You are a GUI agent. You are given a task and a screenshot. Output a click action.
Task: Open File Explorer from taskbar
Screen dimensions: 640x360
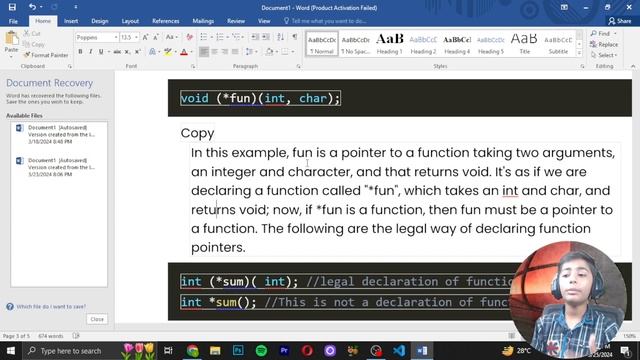coord(215,351)
